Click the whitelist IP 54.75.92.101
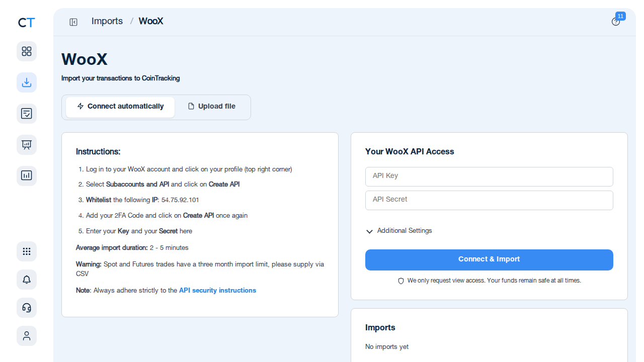Screen dimensions: 644x362 click(x=180, y=200)
